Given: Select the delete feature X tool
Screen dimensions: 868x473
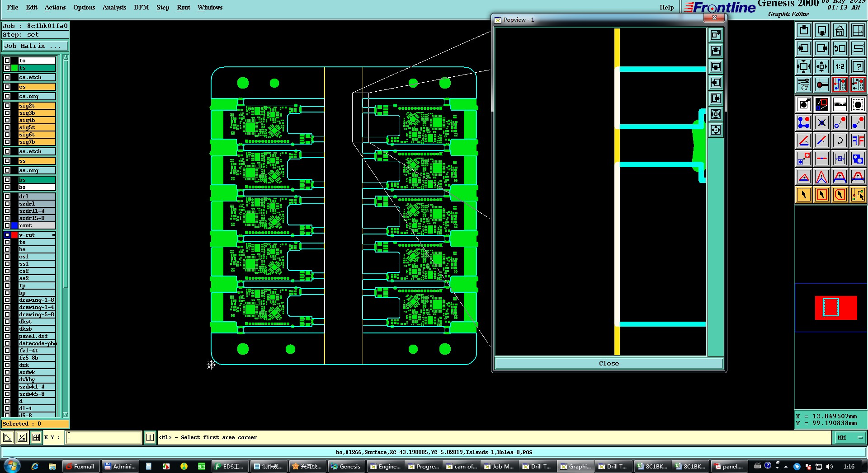Looking at the screenshot, I should (x=822, y=122).
